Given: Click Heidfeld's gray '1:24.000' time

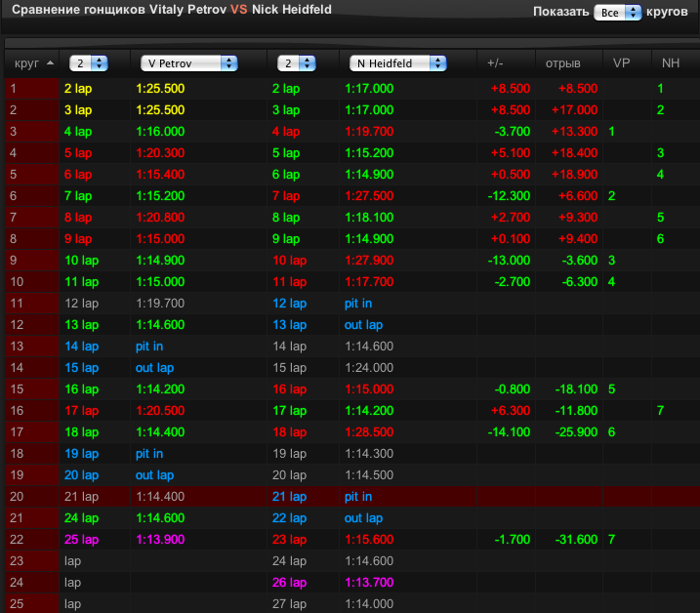Looking at the screenshot, I should (x=369, y=367).
